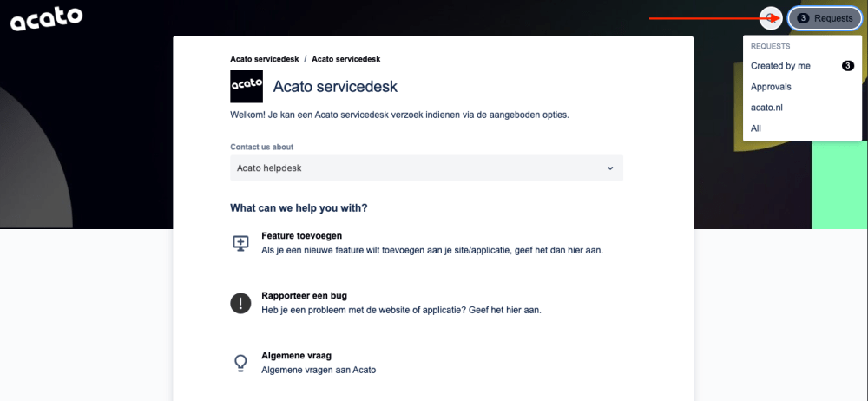Viewport: 868px width, 401px height.
Task: Open the Algemene vraag request title
Action: click(296, 356)
